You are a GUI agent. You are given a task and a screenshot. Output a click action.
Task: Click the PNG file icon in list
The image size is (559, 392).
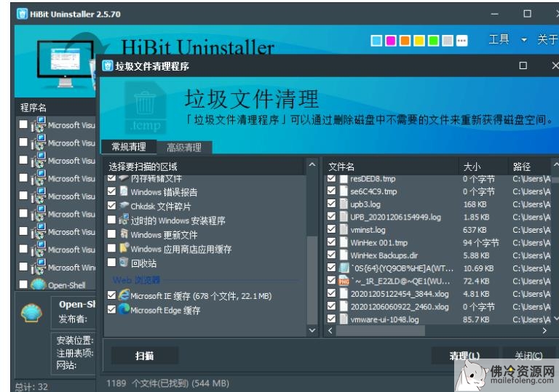click(344, 281)
